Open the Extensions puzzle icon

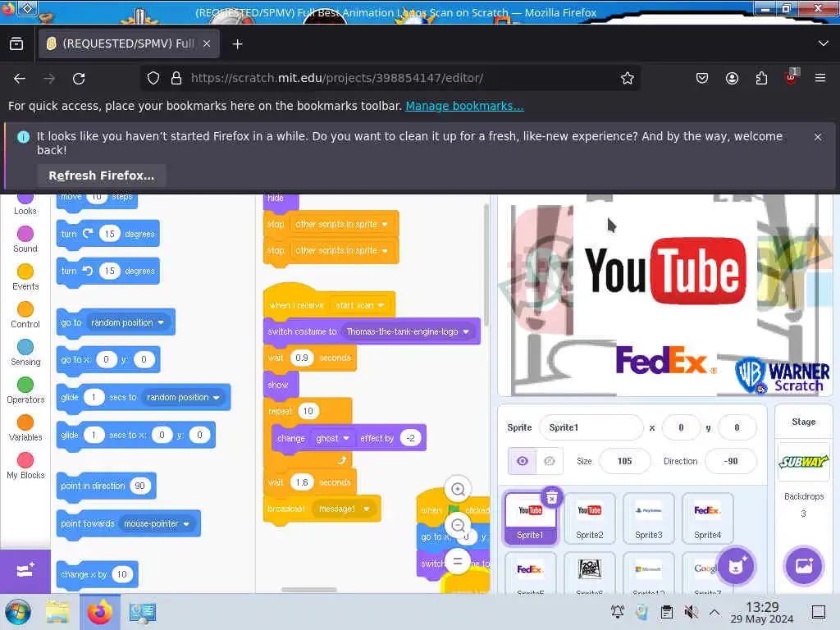coord(761,79)
